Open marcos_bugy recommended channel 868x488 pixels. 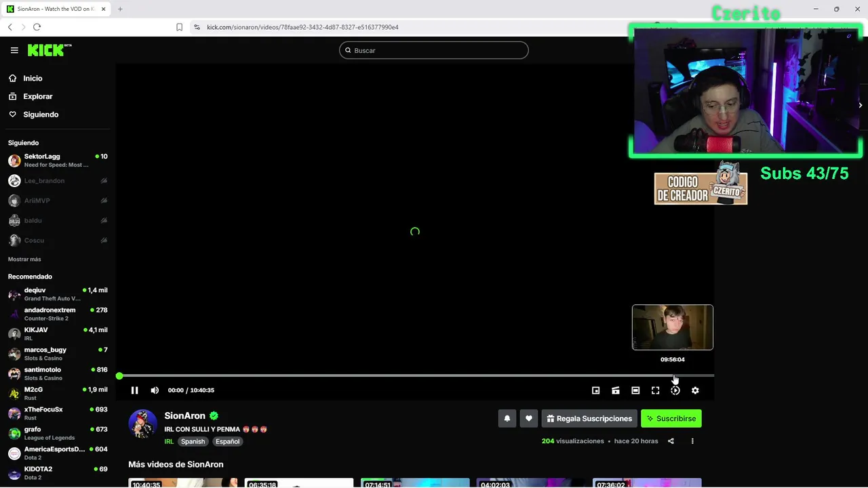[x=57, y=354]
